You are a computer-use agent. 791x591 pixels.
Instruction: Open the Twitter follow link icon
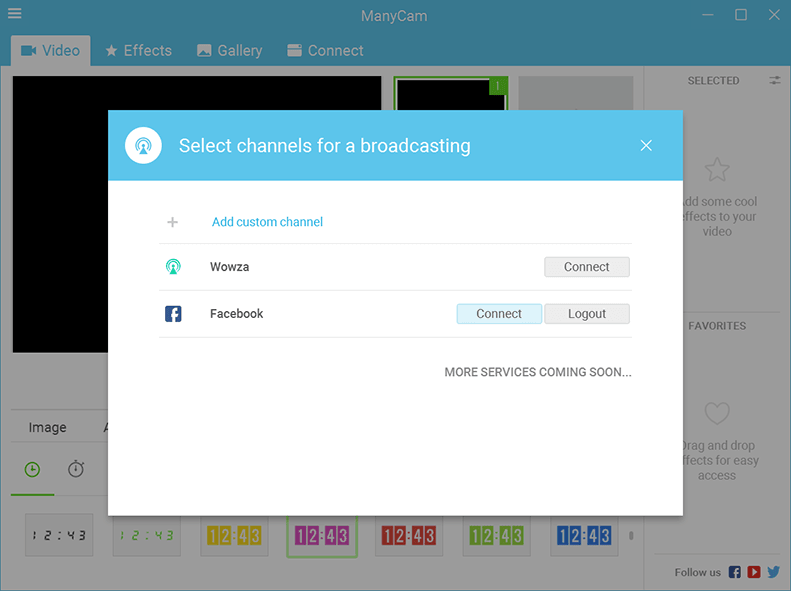pyautogui.click(x=773, y=573)
